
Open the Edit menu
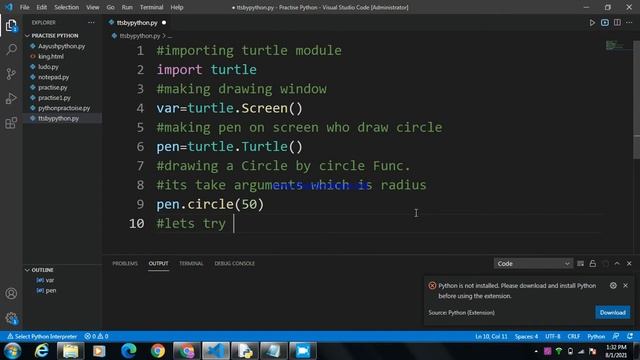[x=42, y=7]
